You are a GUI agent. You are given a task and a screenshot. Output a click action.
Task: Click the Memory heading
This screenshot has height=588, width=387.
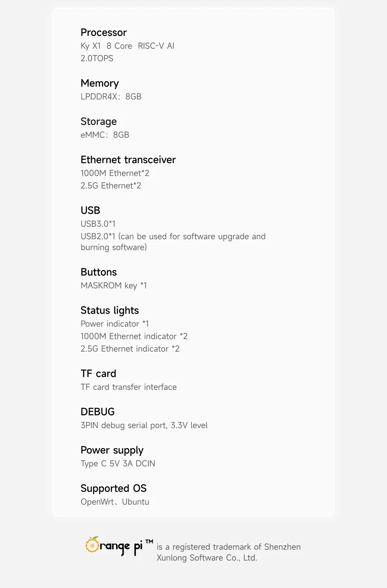pyautogui.click(x=100, y=83)
